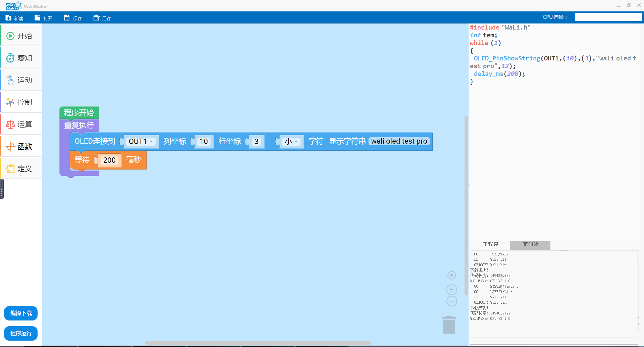
Task: Click the trash can icon
Action: (x=449, y=325)
